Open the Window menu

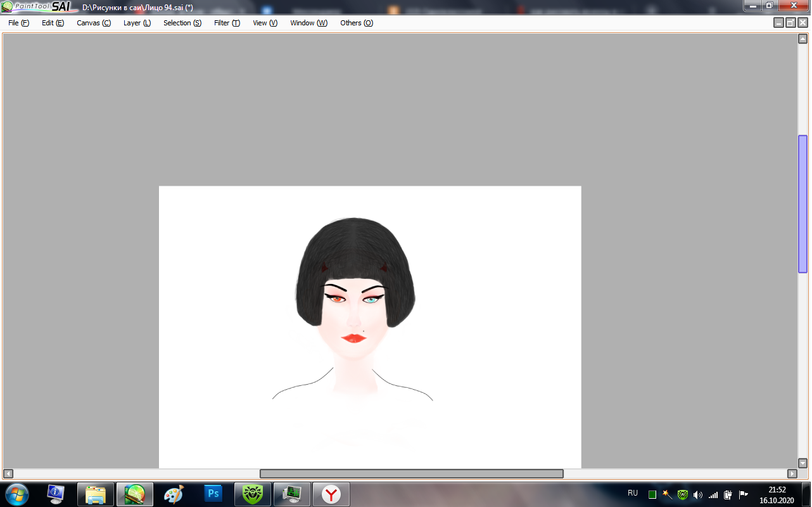coord(308,23)
